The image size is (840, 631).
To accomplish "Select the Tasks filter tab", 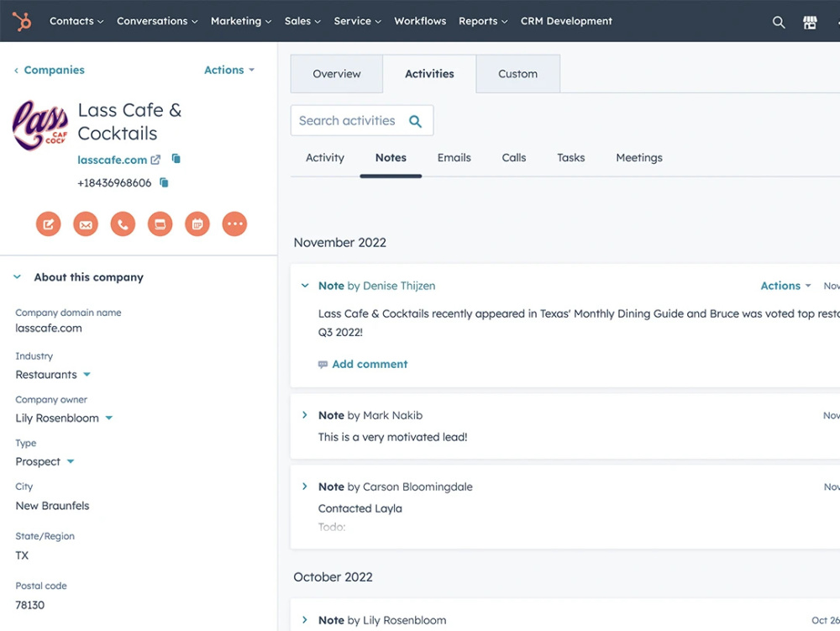I will point(571,158).
